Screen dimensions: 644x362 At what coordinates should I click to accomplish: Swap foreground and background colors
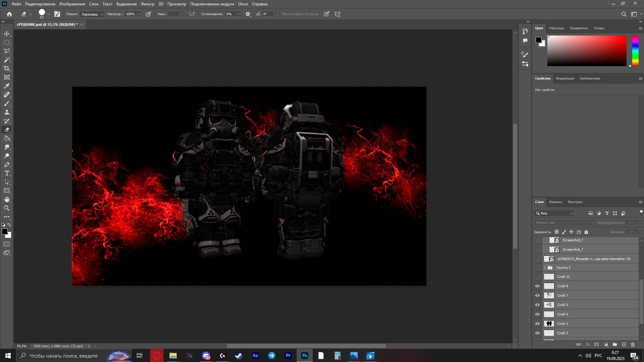(9, 225)
